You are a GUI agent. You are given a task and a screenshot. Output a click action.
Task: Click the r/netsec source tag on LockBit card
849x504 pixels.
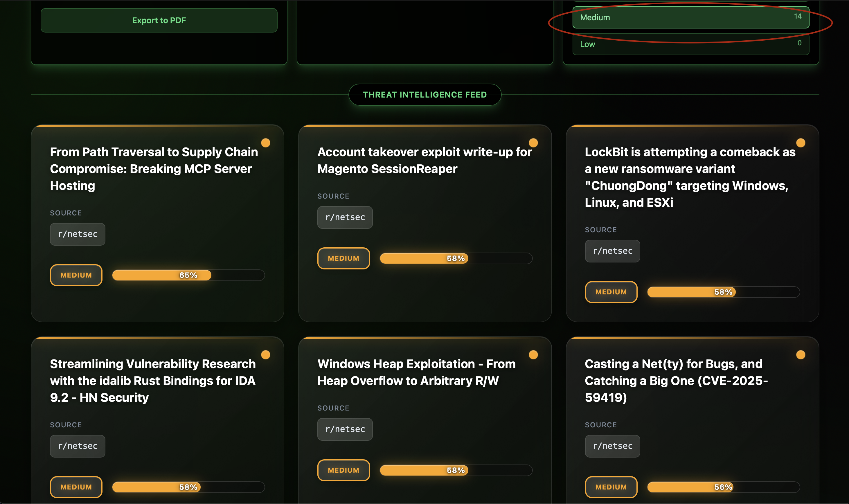point(612,251)
